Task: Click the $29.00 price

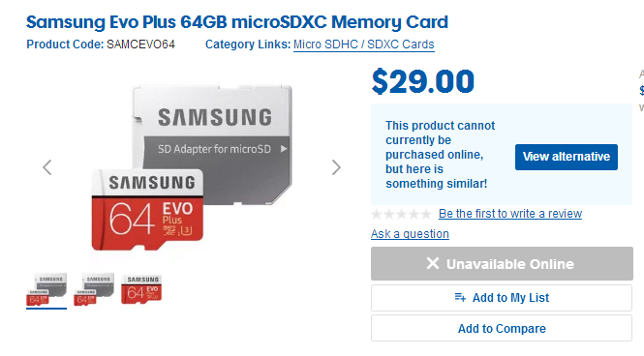Action: [x=423, y=81]
